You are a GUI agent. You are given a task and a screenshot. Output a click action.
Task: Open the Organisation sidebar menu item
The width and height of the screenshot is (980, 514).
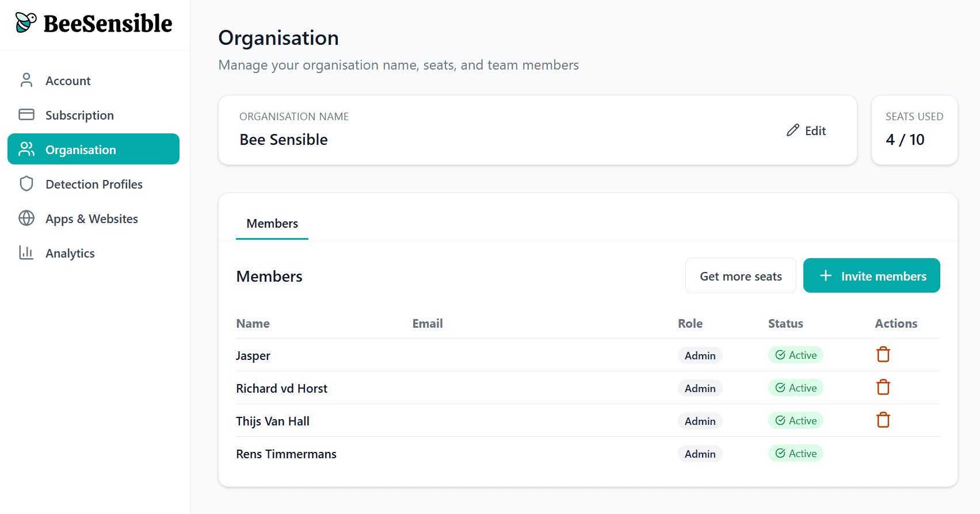pos(93,149)
